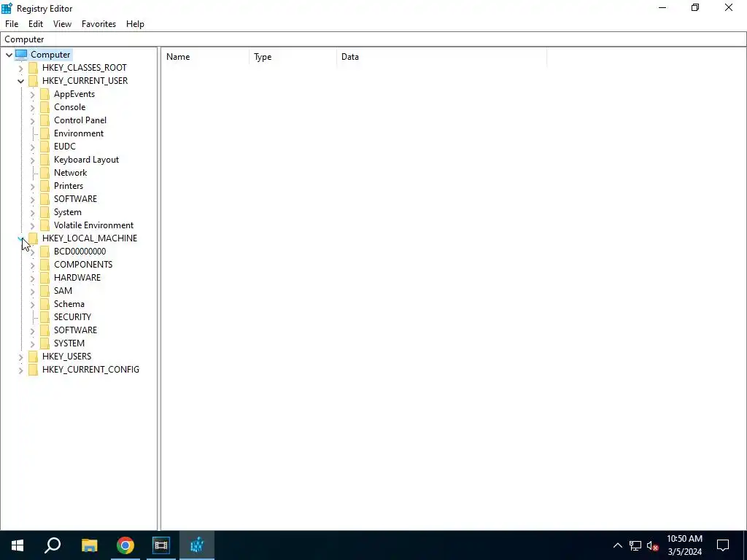Open the network status tray icon
This screenshot has height=560, width=747.
point(635,545)
